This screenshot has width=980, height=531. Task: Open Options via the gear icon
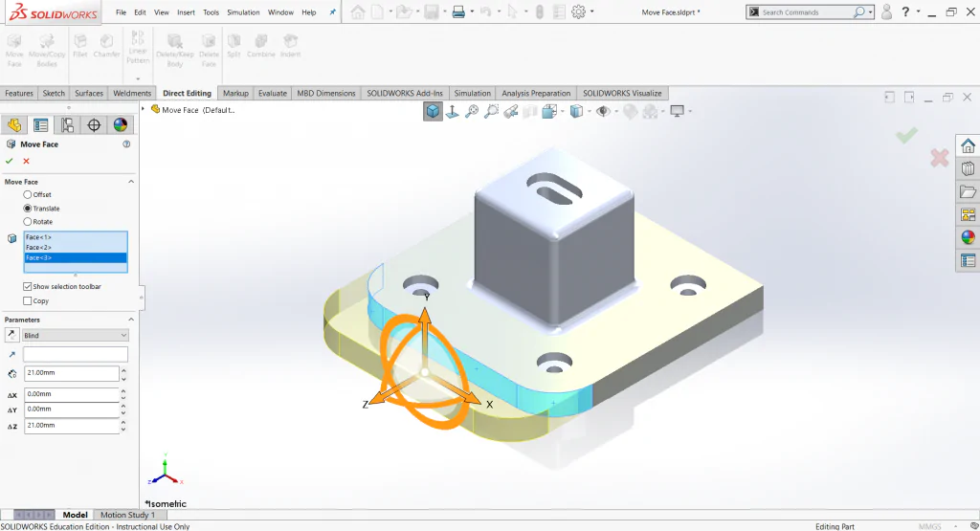[x=578, y=11]
